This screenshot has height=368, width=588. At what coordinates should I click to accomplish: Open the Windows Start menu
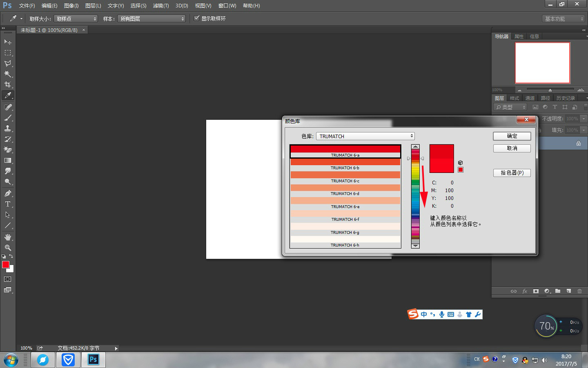[x=11, y=360]
